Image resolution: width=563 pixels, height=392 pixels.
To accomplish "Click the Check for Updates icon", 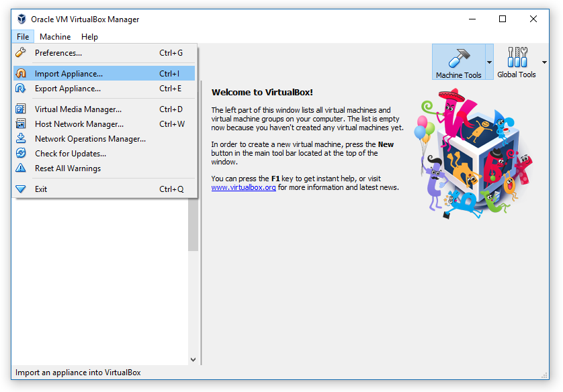I will (21, 154).
